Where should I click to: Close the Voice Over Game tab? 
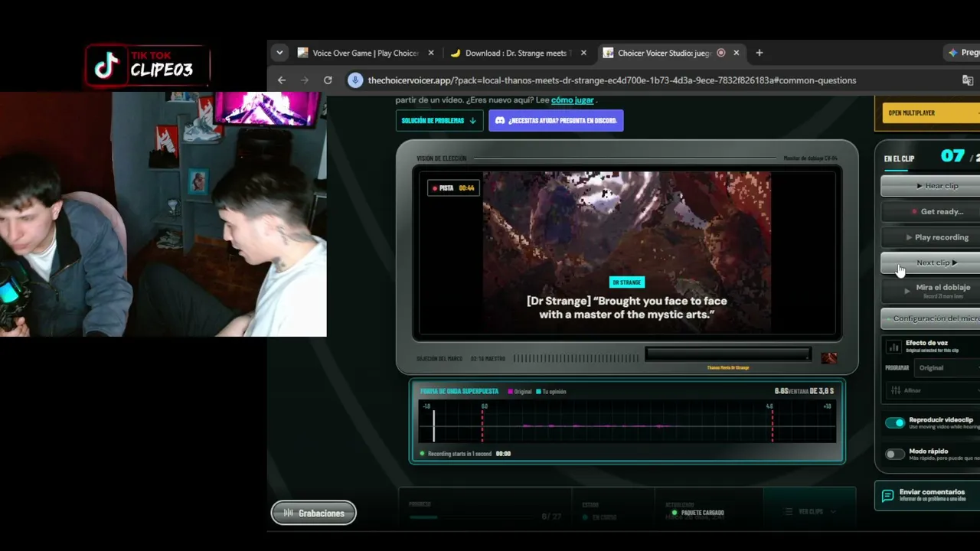[431, 53]
